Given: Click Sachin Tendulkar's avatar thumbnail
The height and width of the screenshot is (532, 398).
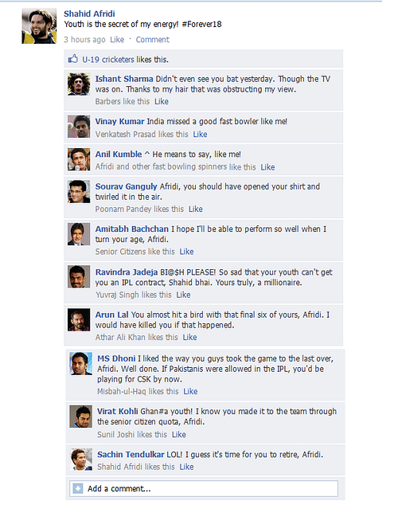Looking at the screenshot, I should pyautogui.click(x=81, y=460).
